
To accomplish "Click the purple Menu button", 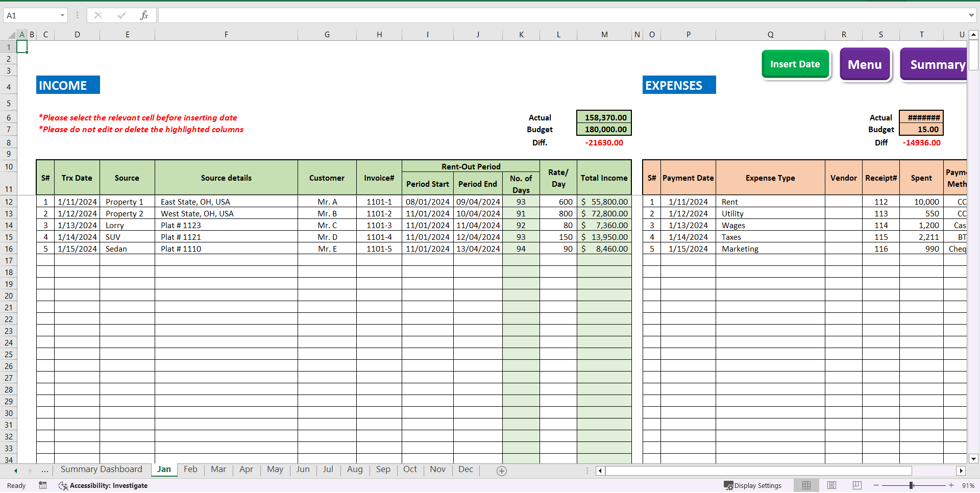I will [x=865, y=64].
